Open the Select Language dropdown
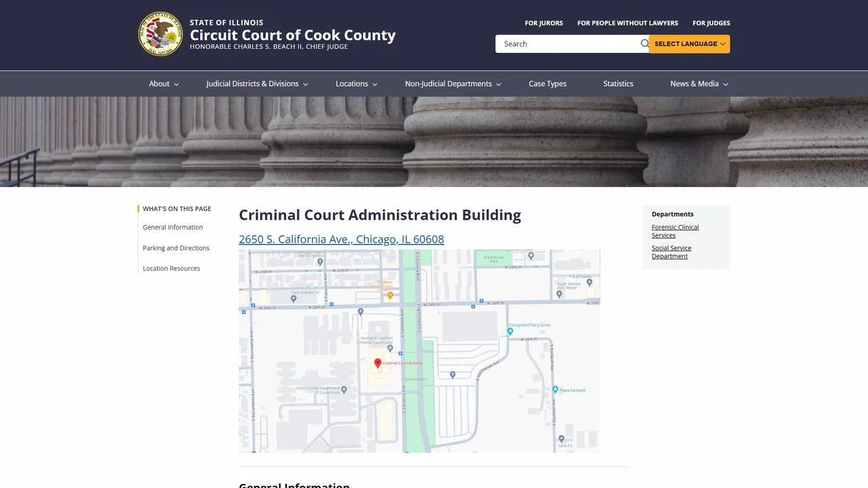The image size is (868, 488). (x=690, y=44)
